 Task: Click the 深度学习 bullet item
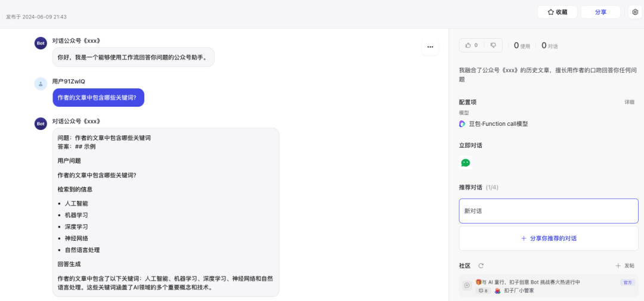[76, 226]
